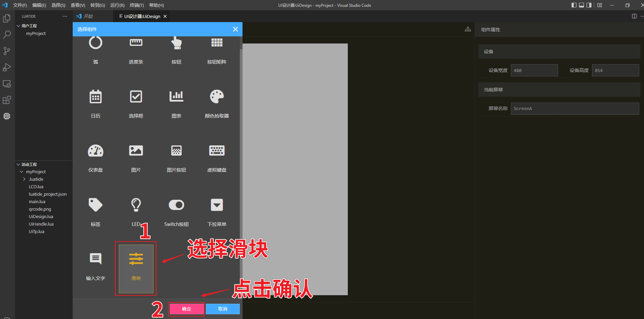The height and width of the screenshot is (319, 644).
Task: Select the 选择框 checkbox component
Action: coord(136,96)
